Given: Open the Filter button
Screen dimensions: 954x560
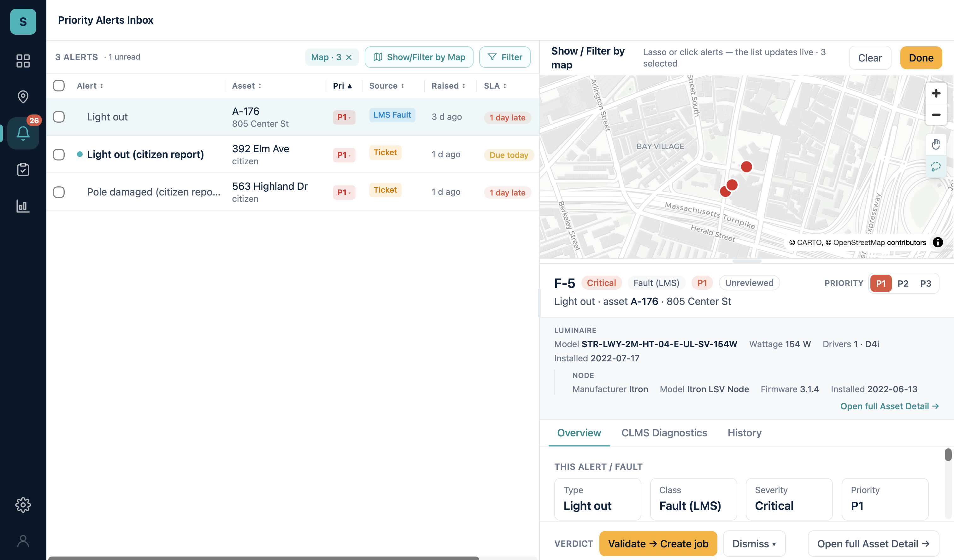Looking at the screenshot, I should coord(505,57).
